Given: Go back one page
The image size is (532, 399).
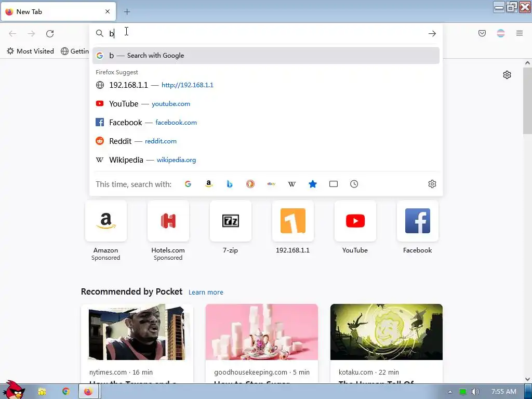Looking at the screenshot, I should (12, 34).
